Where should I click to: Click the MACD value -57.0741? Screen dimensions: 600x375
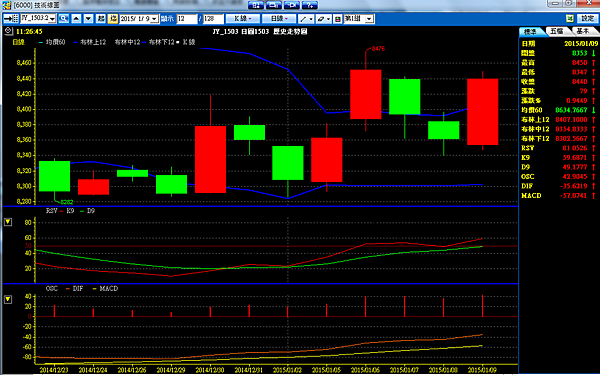[x=573, y=196]
